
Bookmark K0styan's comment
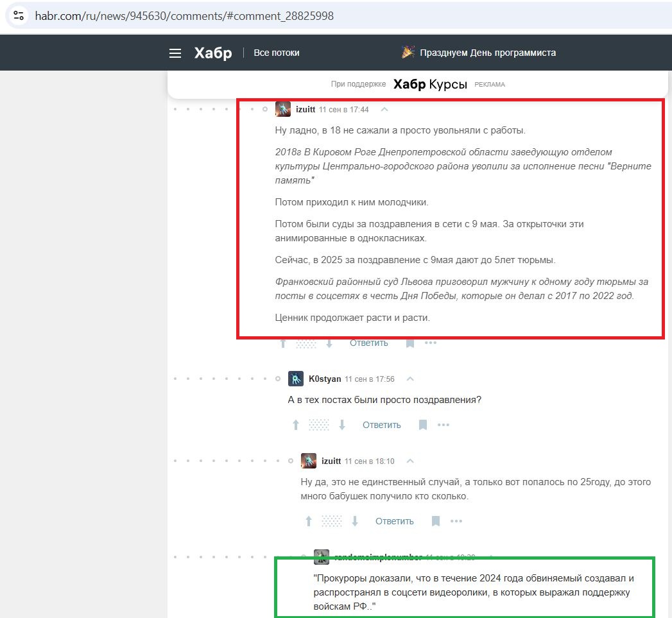click(x=423, y=425)
